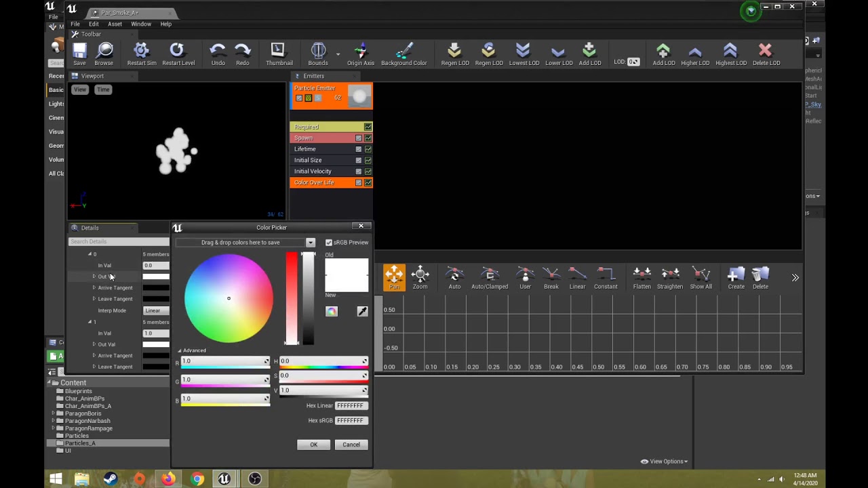Create a new curve tab
The width and height of the screenshot is (868, 488).
[x=736, y=277]
